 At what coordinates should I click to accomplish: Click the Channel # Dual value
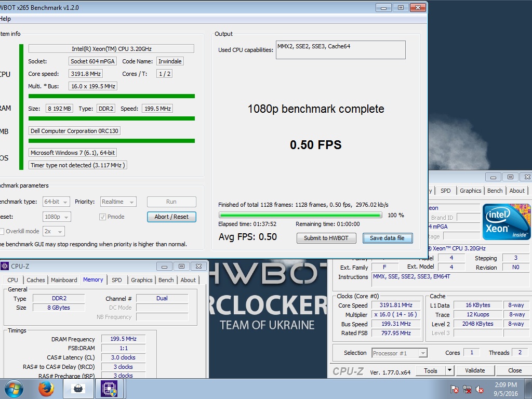click(162, 298)
